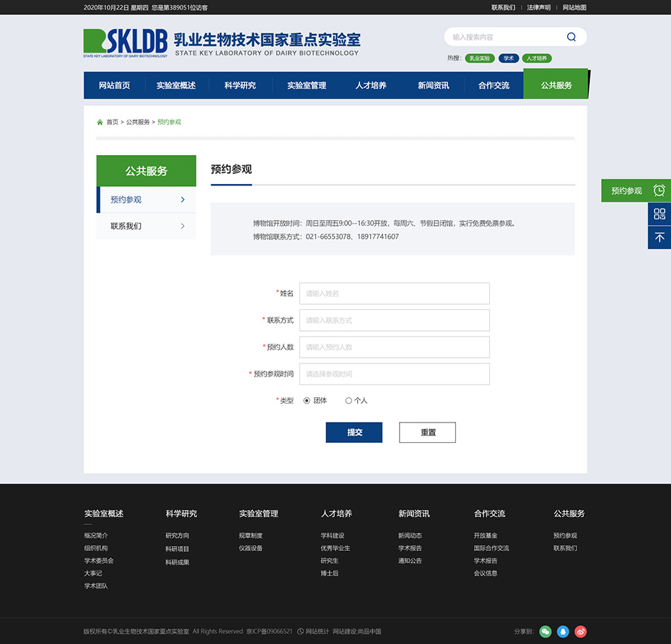Click the home icon in breadcrumb
The image size is (671, 644).
click(x=100, y=122)
